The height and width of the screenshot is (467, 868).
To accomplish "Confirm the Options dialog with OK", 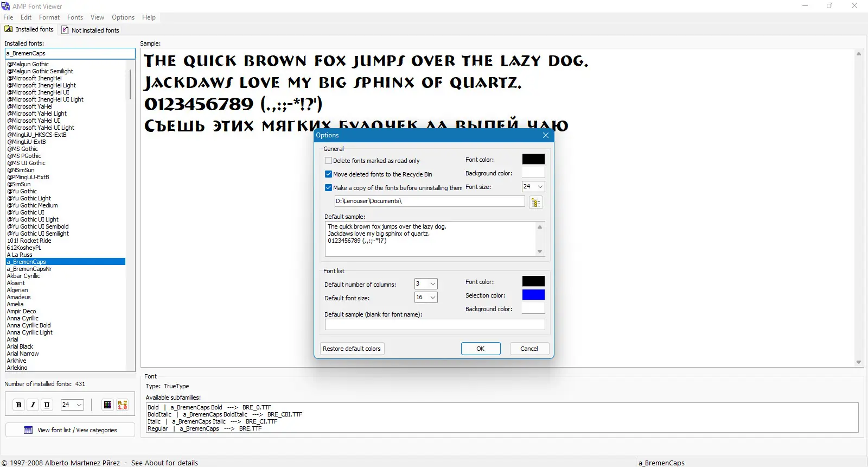I will pos(481,349).
